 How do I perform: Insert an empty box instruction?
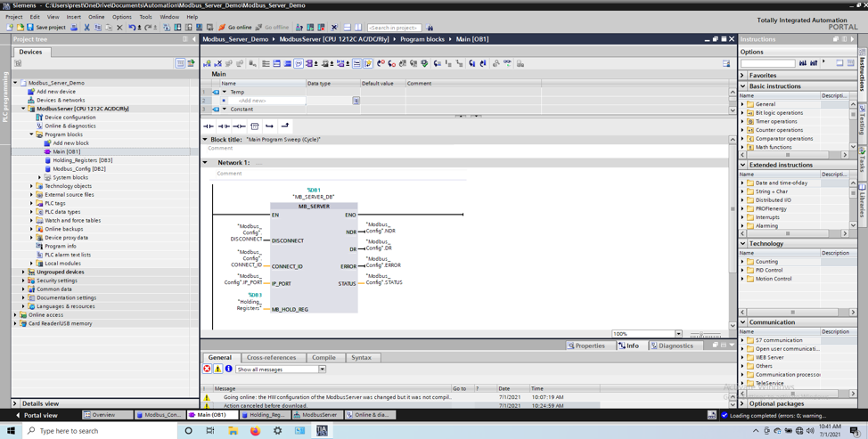(x=255, y=126)
